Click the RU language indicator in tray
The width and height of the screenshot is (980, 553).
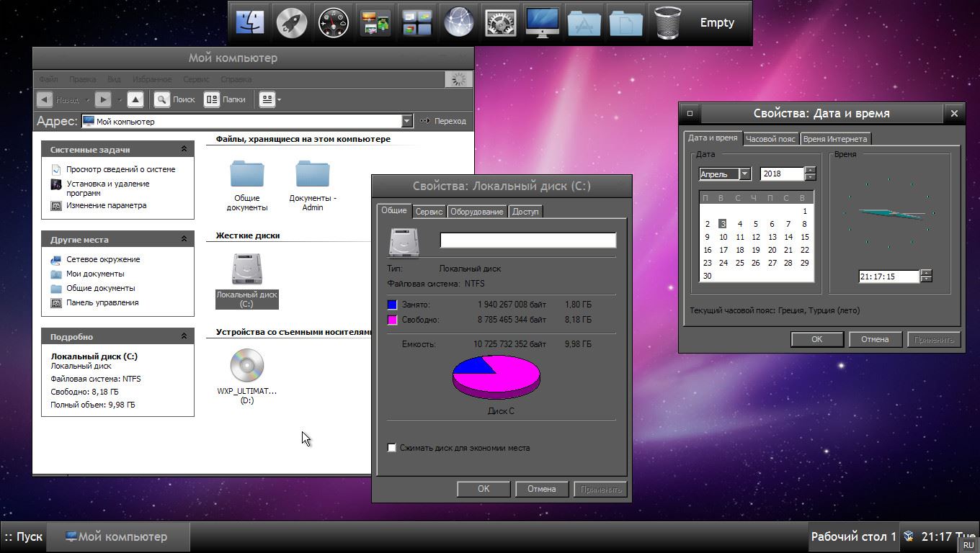click(968, 545)
